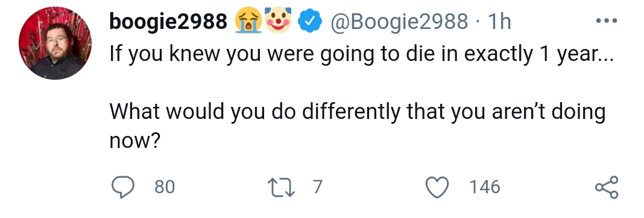Screen dimensions: 644x218
Task: Click the crying face emoji
Action: coord(248,21)
